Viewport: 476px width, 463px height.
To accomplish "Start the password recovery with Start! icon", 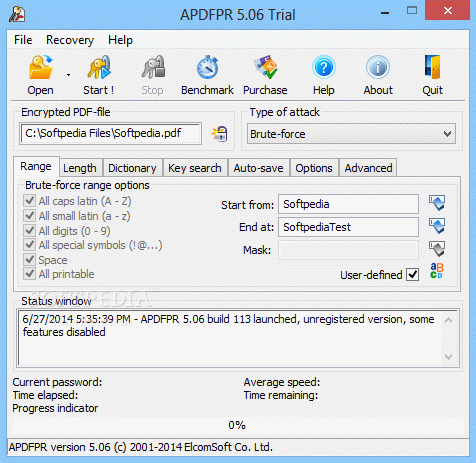I will [99, 68].
